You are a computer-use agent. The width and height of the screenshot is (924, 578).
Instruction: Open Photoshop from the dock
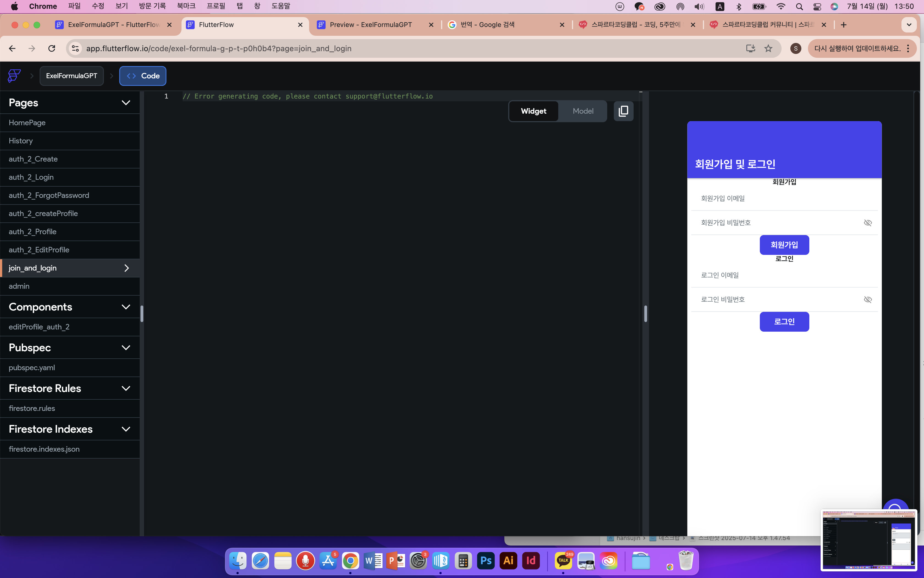tap(486, 561)
